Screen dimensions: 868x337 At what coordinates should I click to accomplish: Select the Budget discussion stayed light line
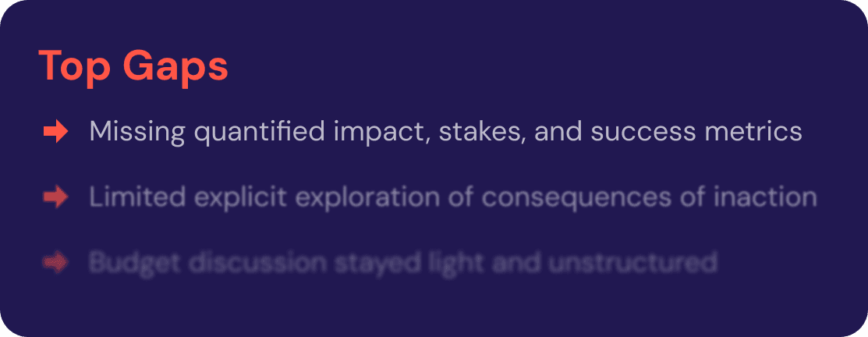coord(402,263)
